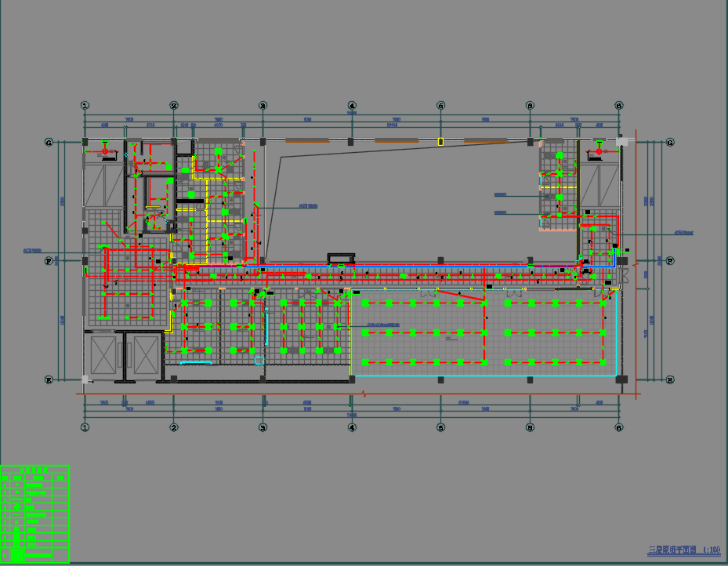Pick axis bubble F right of the plan
This screenshot has height=566, width=728.
coord(670,261)
